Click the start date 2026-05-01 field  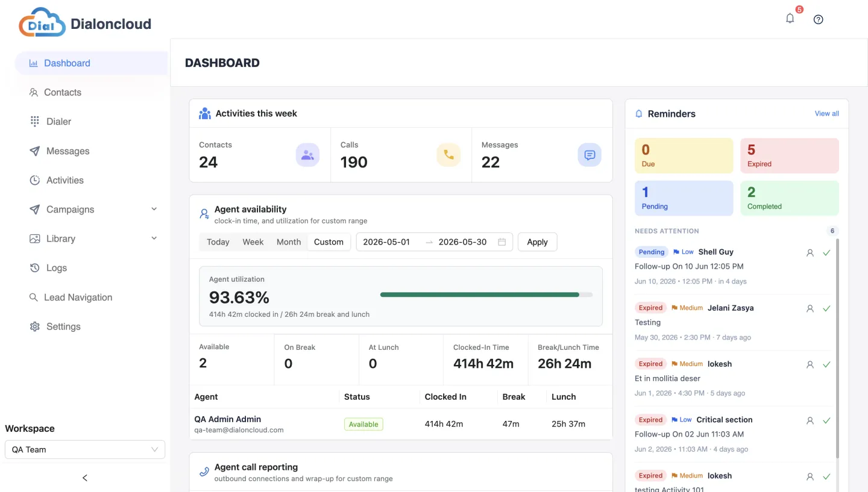point(386,242)
